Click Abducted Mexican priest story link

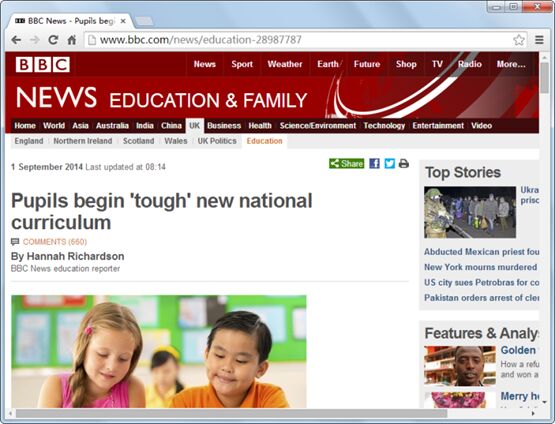tap(481, 252)
